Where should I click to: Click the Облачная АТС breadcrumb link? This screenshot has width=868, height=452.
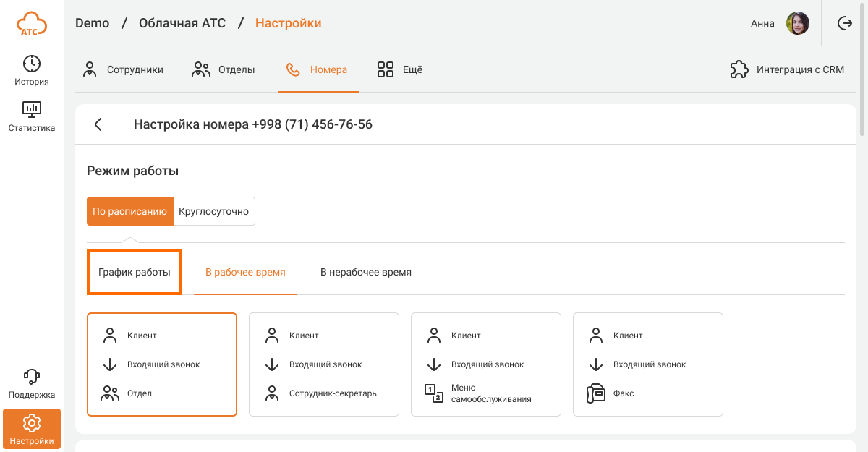[182, 23]
